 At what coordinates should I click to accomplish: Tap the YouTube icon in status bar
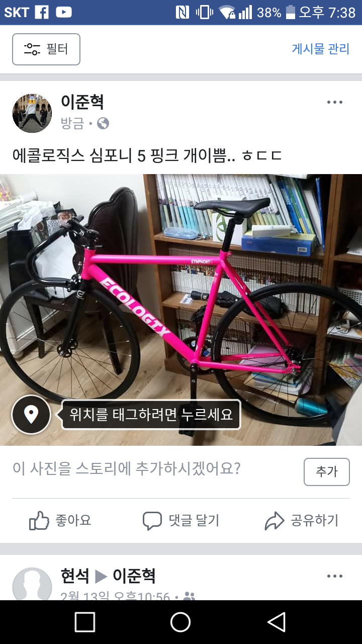click(x=64, y=13)
